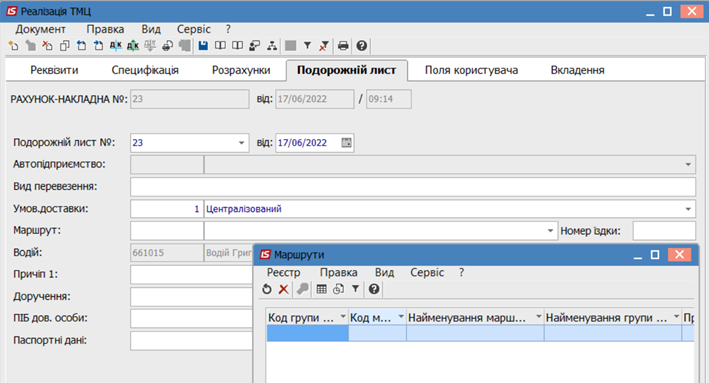Open the ? menu in Реалізація ТМЦ window

228,29
